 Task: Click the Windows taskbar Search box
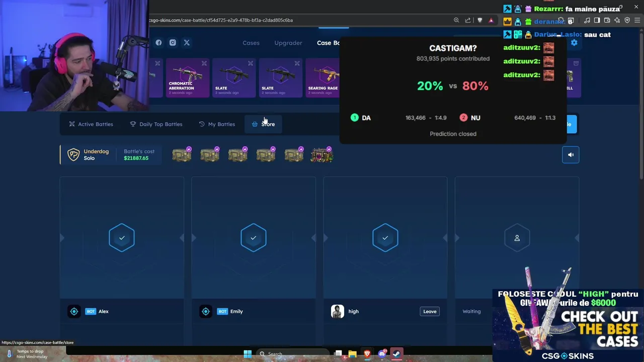click(293, 354)
